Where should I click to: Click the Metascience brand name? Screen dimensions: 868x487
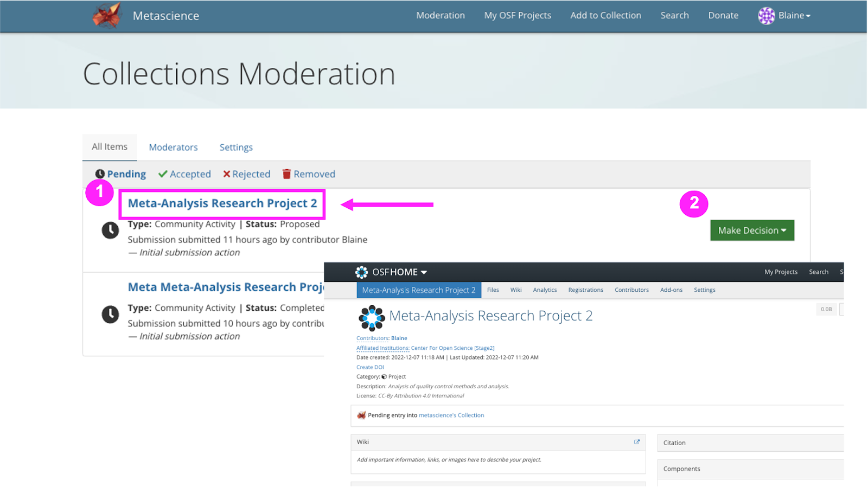tap(166, 16)
